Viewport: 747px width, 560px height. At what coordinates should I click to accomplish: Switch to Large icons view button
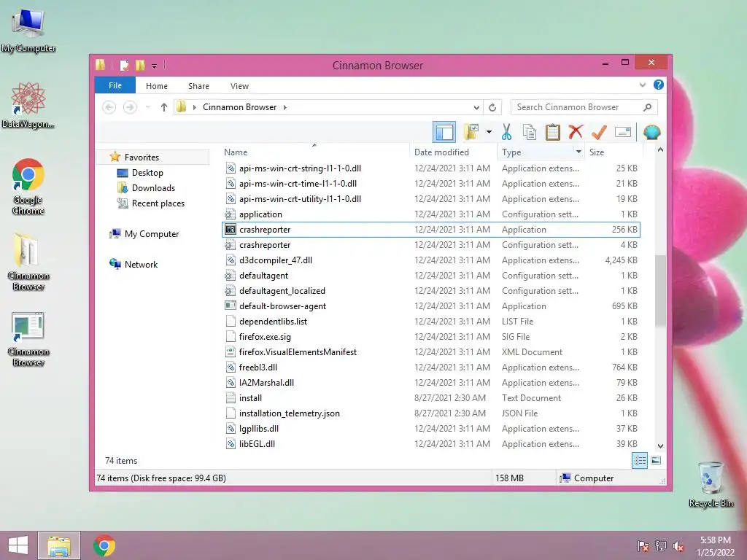[x=656, y=460]
